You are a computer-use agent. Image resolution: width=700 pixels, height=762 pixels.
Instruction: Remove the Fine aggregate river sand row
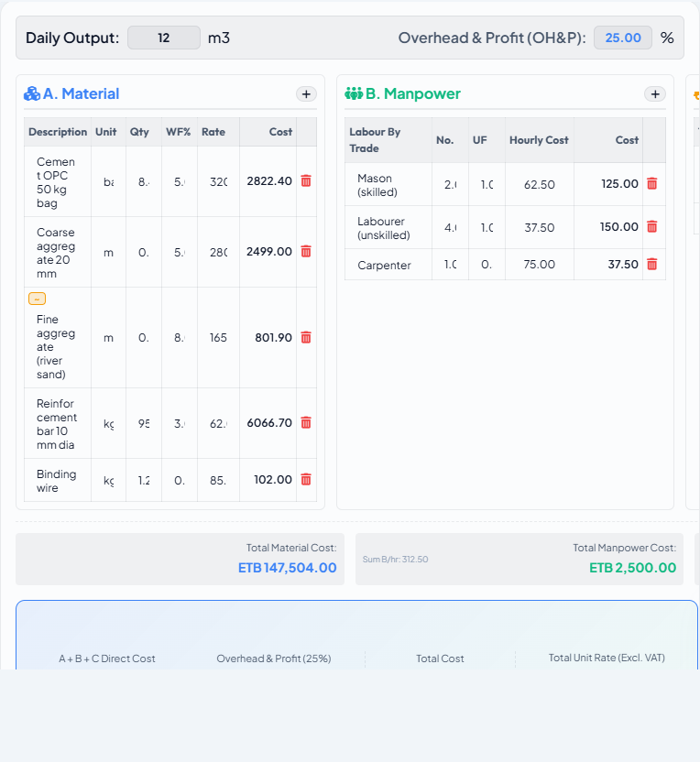coord(306,337)
